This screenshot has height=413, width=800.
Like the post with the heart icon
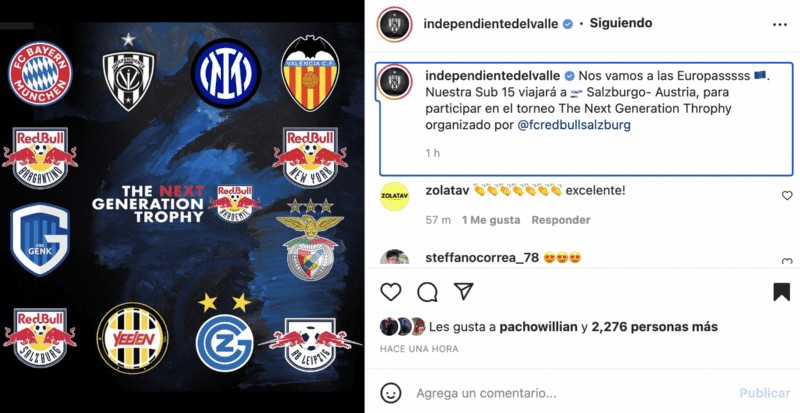(391, 291)
